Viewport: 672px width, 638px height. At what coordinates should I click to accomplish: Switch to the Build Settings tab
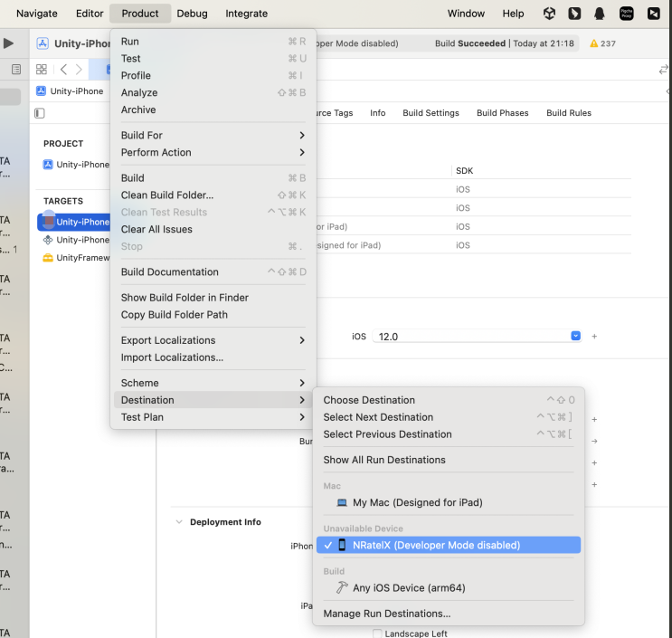point(431,113)
